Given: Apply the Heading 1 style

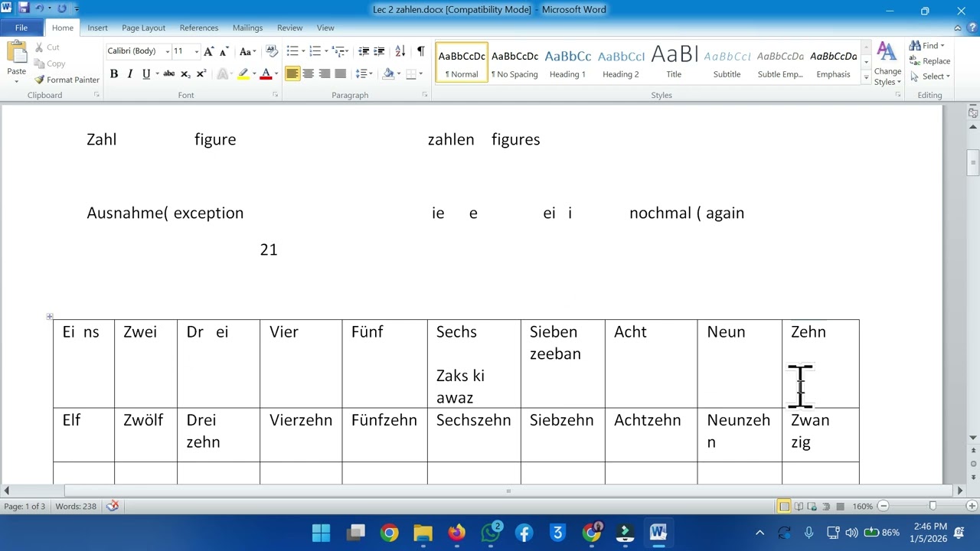Looking at the screenshot, I should 567,63.
